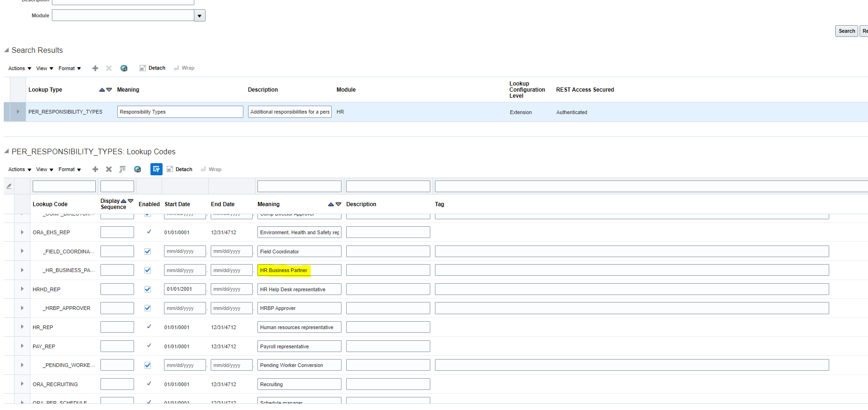Click the Responsibility Types meaning field
This screenshot has height=410, width=868.
click(180, 112)
